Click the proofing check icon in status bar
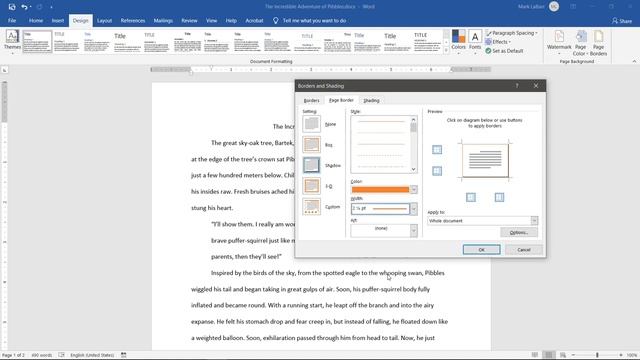Screen dimensions: 640x360 [x=61, y=355]
